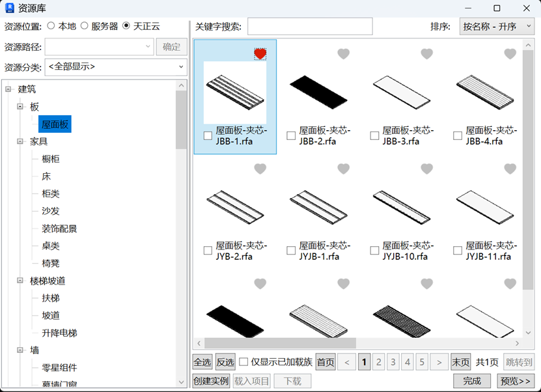The image size is (541, 392).
Task: Collapse the 建筑 tree node
Action: [8, 89]
